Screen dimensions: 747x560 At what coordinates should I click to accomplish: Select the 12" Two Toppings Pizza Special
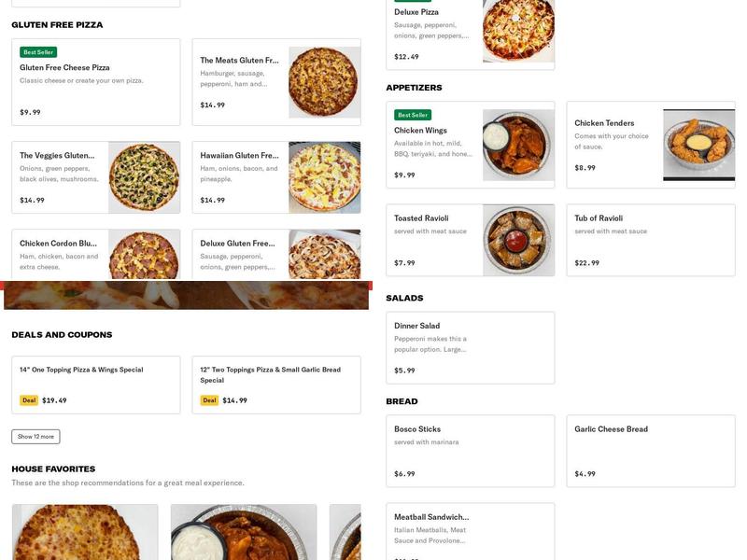point(275,378)
